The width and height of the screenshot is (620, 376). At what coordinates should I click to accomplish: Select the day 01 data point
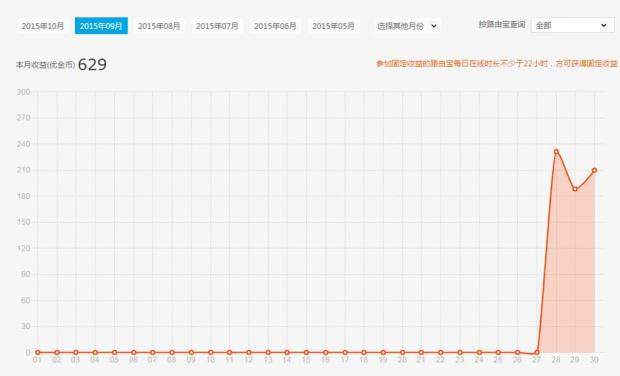(38, 352)
